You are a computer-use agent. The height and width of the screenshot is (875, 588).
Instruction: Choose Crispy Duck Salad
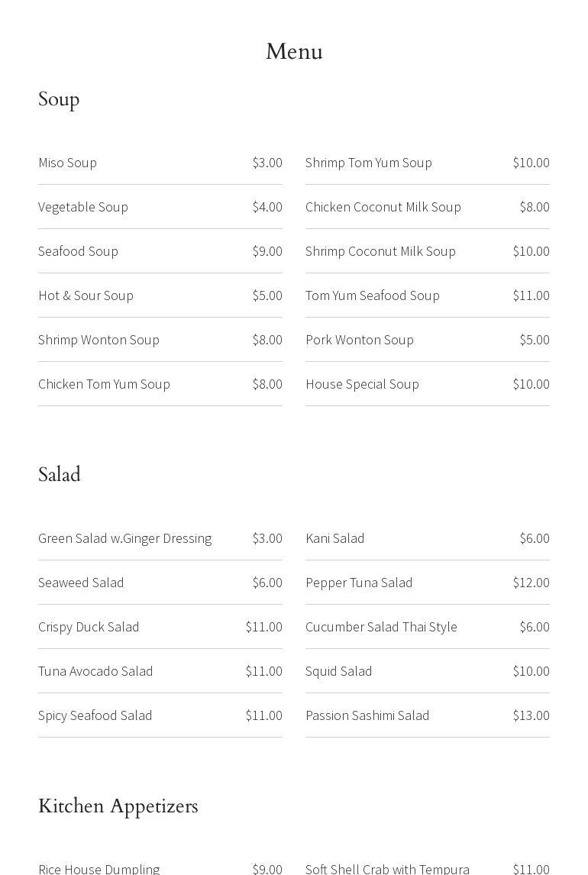pos(89,627)
